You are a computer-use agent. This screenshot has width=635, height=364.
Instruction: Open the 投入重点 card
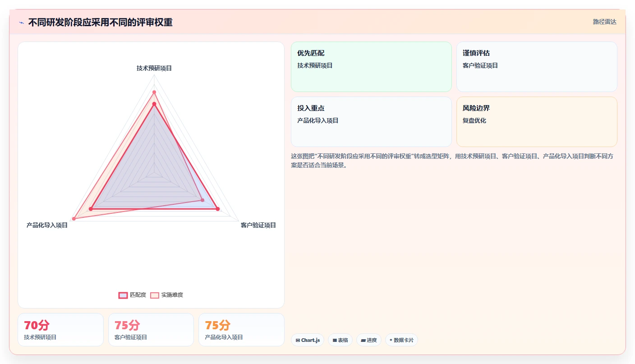point(371,122)
